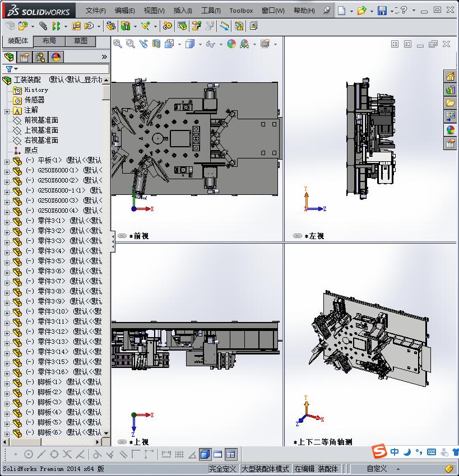Switch to the 布局 tab
Screen dimensions: 459x476
click(49, 41)
